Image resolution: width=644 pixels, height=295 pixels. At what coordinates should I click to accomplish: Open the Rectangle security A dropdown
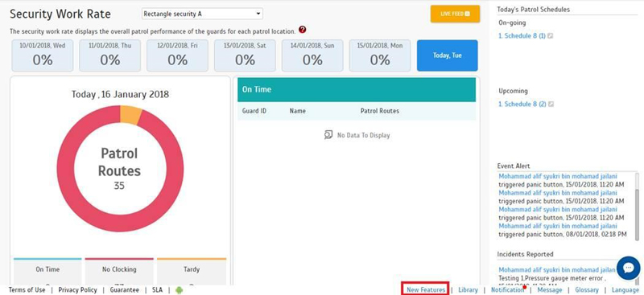point(202,14)
